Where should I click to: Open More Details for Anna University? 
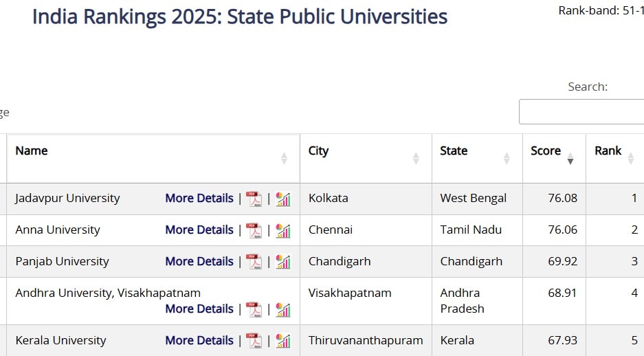(x=199, y=230)
